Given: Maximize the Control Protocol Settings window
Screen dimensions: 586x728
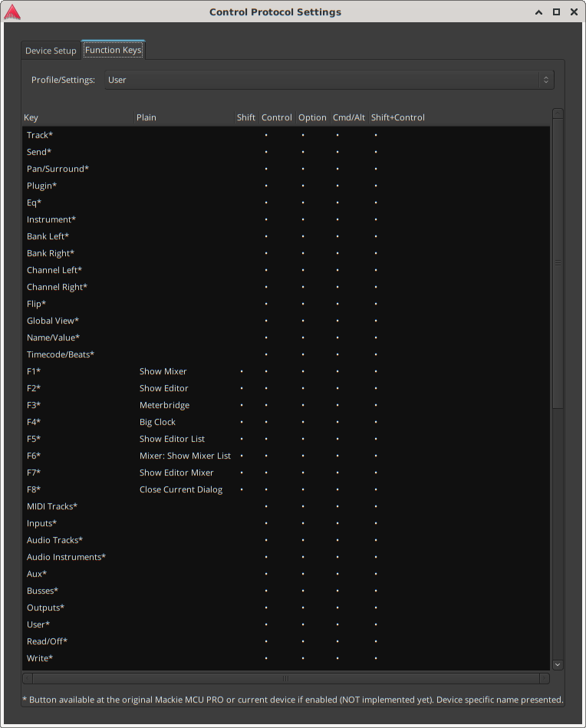Looking at the screenshot, I should [556, 12].
